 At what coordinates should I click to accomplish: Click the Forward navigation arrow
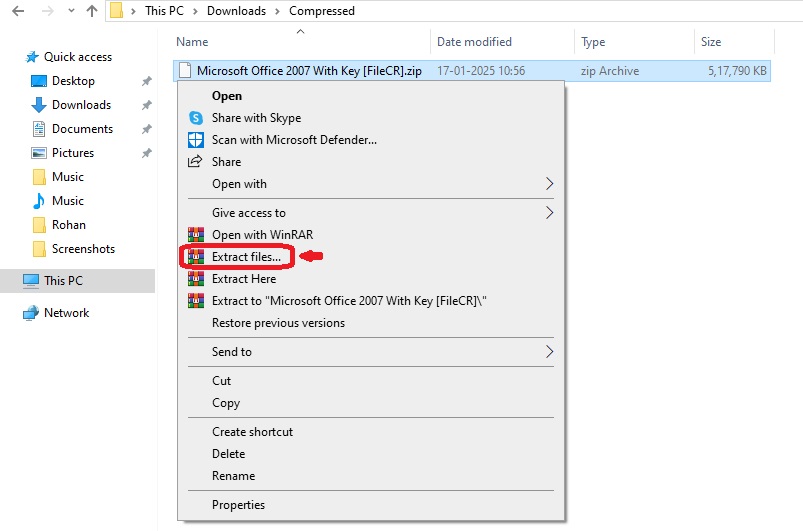click(x=48, y=11)
